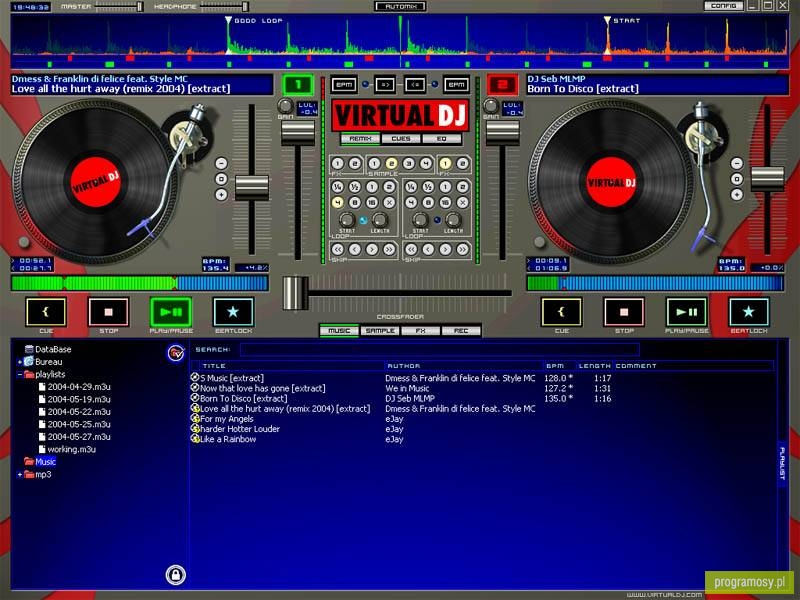The height and width of the screenshot is (600, 800).
Task: Click left deck skip far-forward (>>) button
Action: pyautogui.click(x=389, y=249)
